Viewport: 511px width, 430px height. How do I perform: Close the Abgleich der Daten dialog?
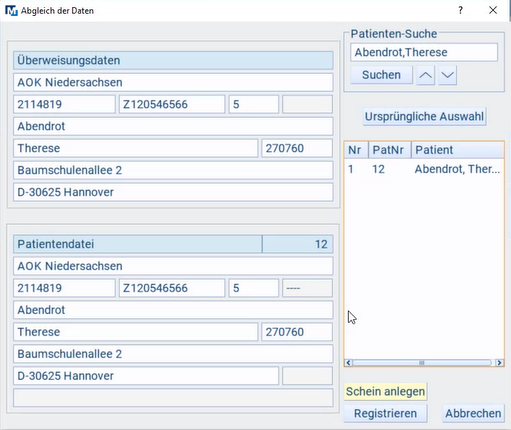pyautogui.click(x=493, y=10)
